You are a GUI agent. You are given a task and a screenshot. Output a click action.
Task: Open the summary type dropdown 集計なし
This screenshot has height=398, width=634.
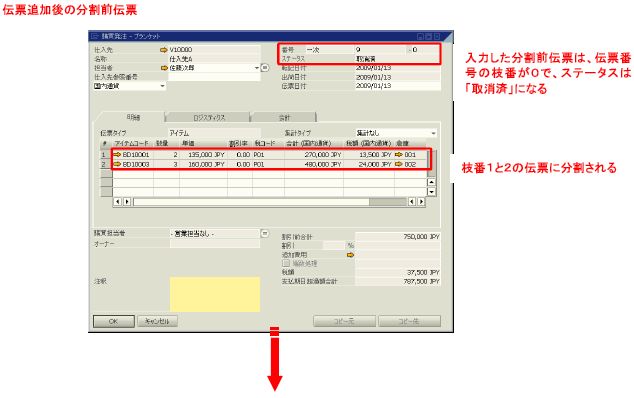pos(433,133)
